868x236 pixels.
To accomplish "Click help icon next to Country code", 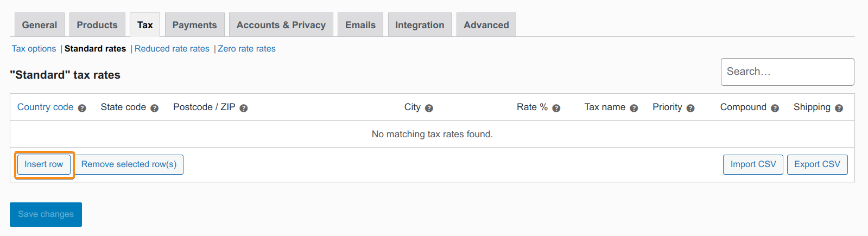I will [x=82, y=108].
